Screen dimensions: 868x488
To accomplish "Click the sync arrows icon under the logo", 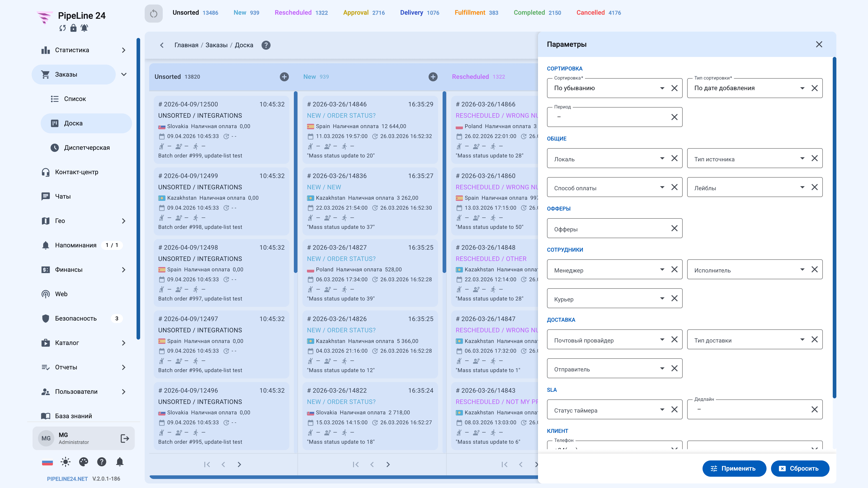I will coord(62,28).
